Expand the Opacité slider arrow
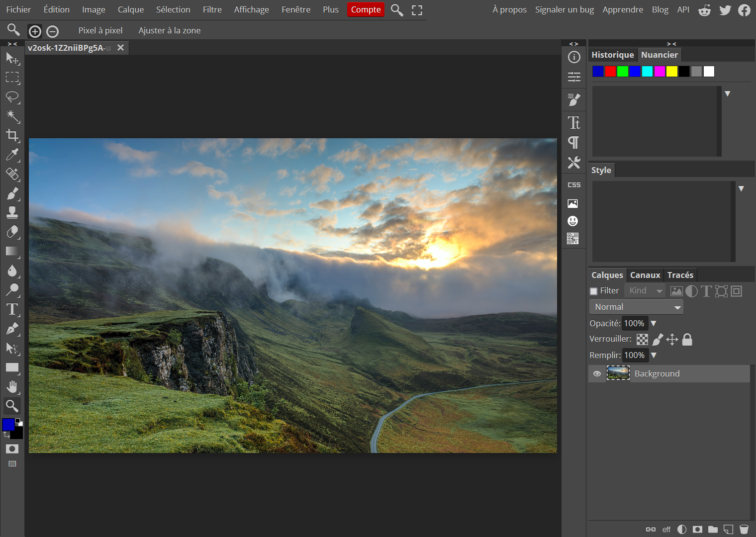Screen dimensions: 756x537 pos(654,323)
